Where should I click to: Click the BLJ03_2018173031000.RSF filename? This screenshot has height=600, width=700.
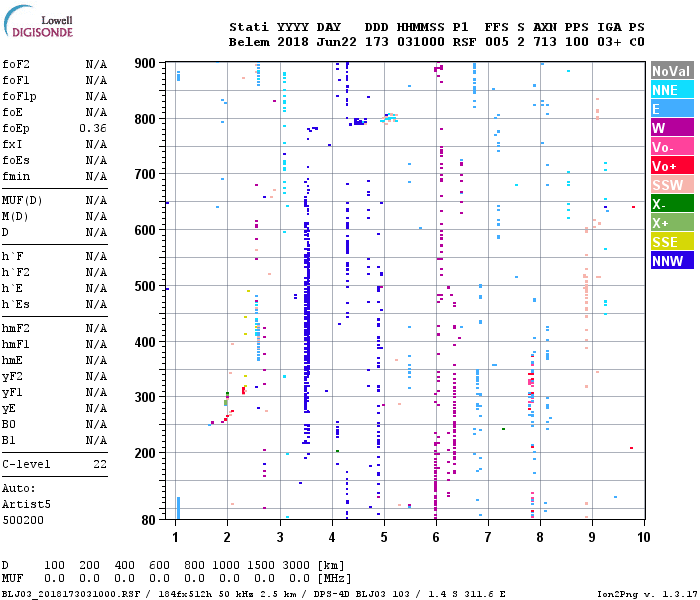tap(71, 594)
